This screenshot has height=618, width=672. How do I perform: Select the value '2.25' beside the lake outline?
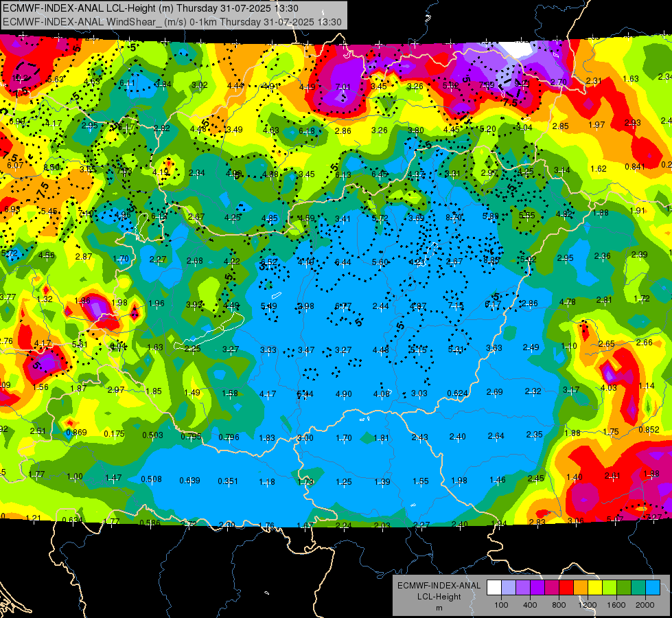pyautogui.click(x=192, y=349)
